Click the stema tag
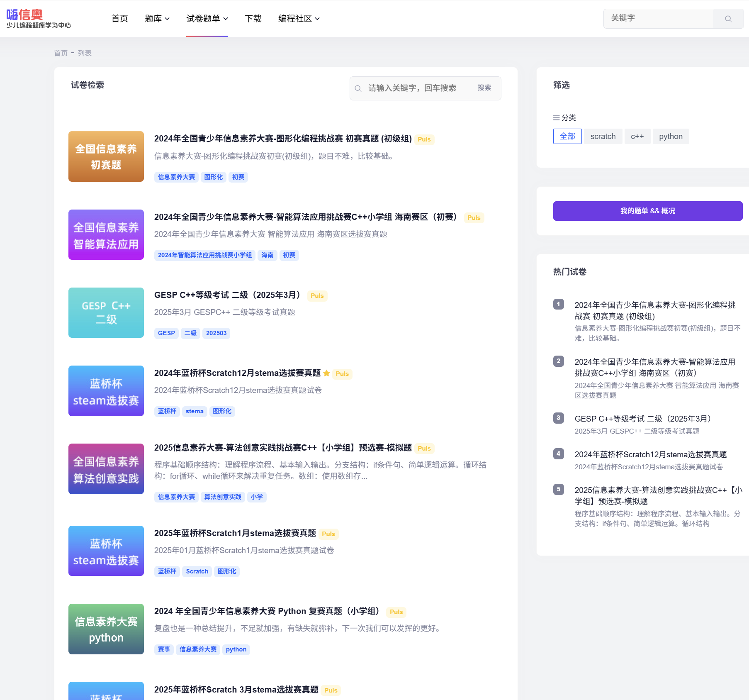This screenshot has height=700, width=749. point(195,411)
